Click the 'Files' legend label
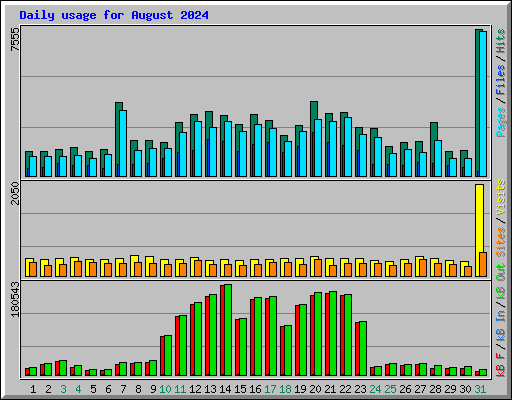 [501, 80]
